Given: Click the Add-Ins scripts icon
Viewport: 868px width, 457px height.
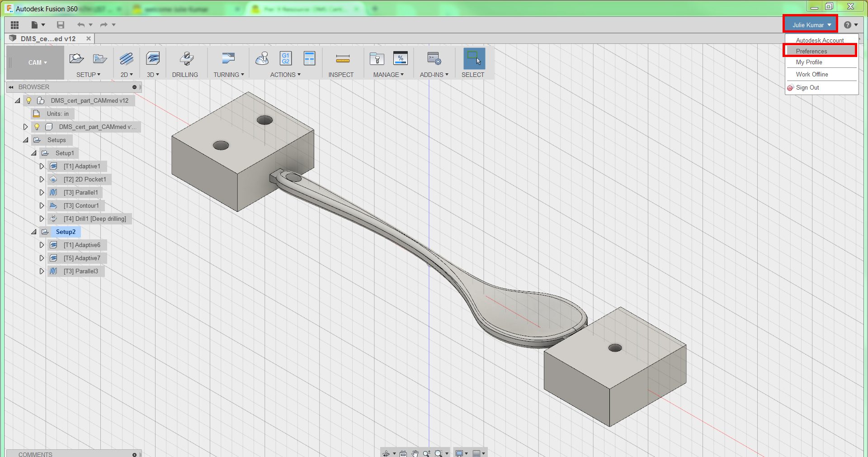Looking at the screenshot, I should pyautogui.click(x=434, y=58).
